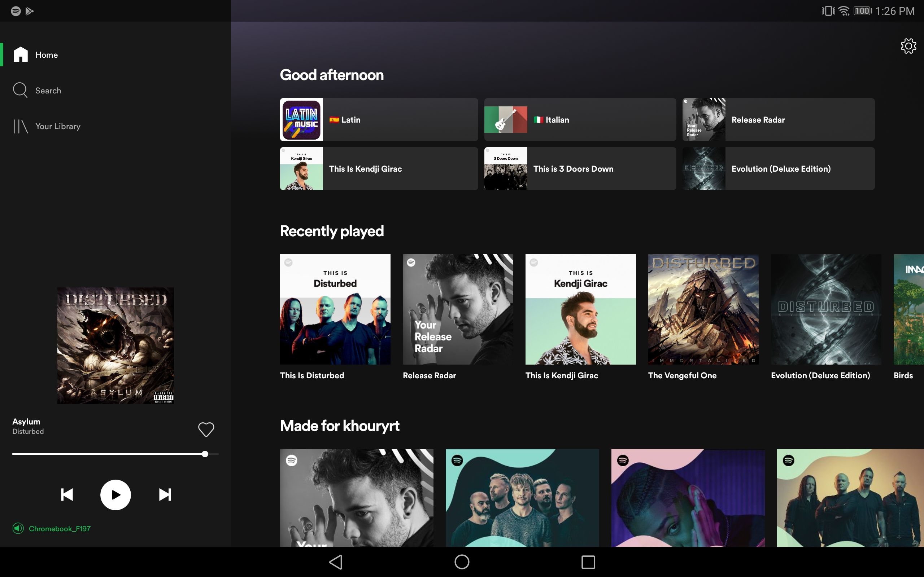The image size is (924, 577).
Task: Open This Is Disturbed from Recently played
Action: (335, 309)
